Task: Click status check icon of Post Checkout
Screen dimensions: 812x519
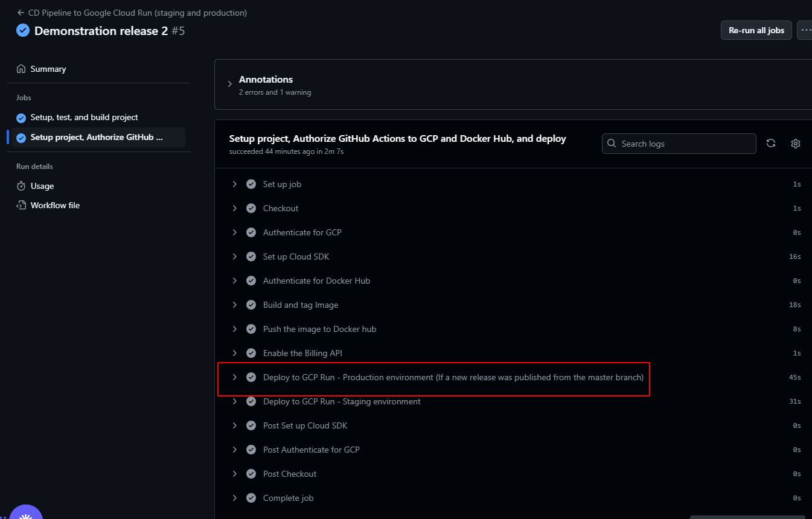Action: [x=251, y=474]
